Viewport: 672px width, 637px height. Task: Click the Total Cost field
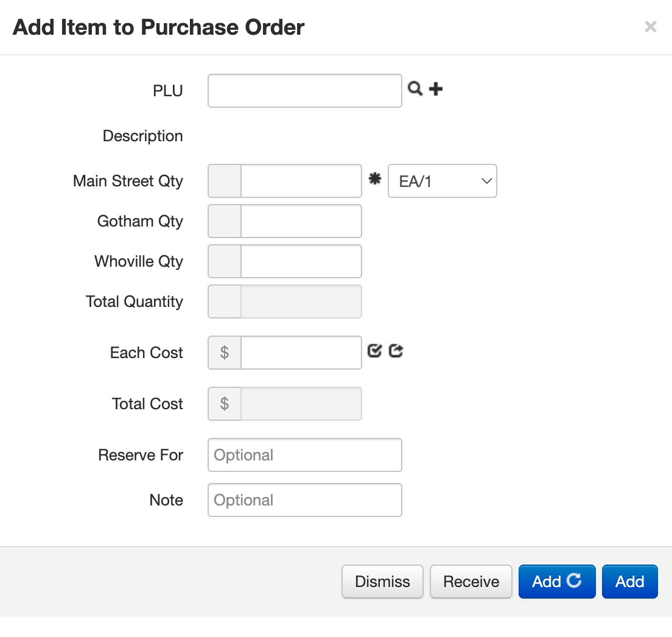[301, 404]
